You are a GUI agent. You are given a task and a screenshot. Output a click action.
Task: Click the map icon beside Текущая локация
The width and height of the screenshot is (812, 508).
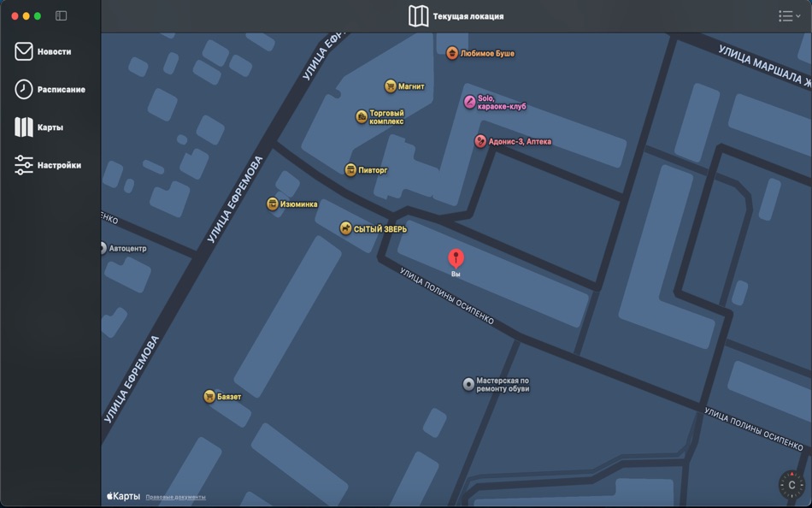pos(419,16)
